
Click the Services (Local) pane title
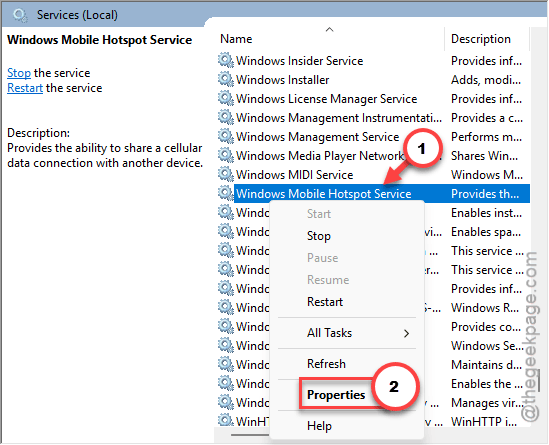coord(77,15)
